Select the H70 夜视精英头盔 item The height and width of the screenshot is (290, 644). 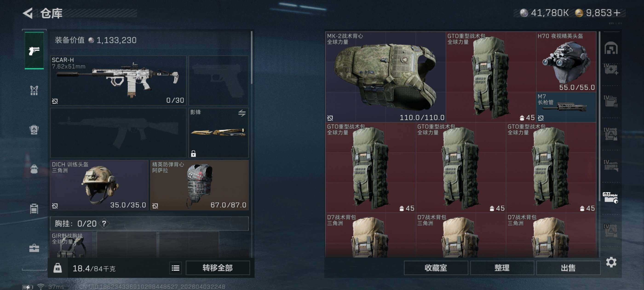pyautogui.click(x=566, y=62)
